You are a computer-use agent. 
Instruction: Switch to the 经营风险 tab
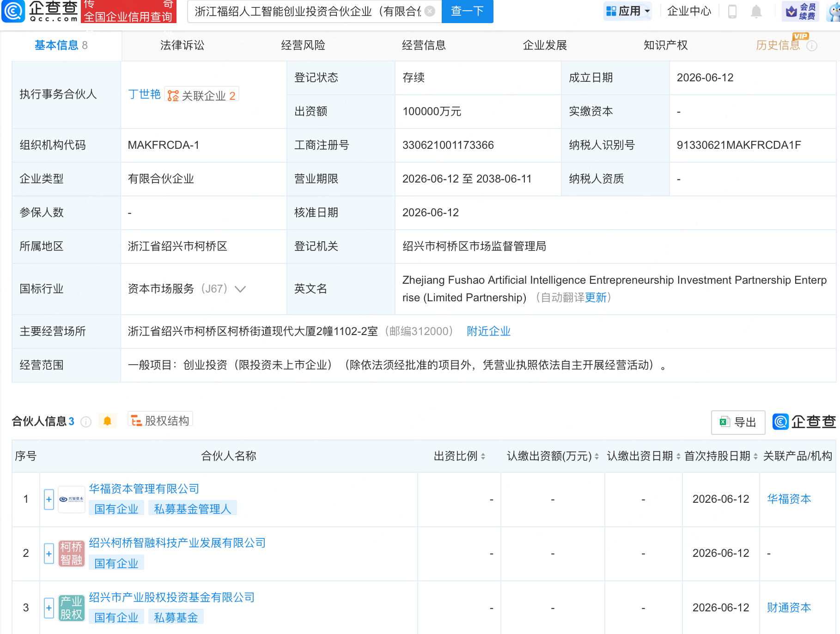303,45
